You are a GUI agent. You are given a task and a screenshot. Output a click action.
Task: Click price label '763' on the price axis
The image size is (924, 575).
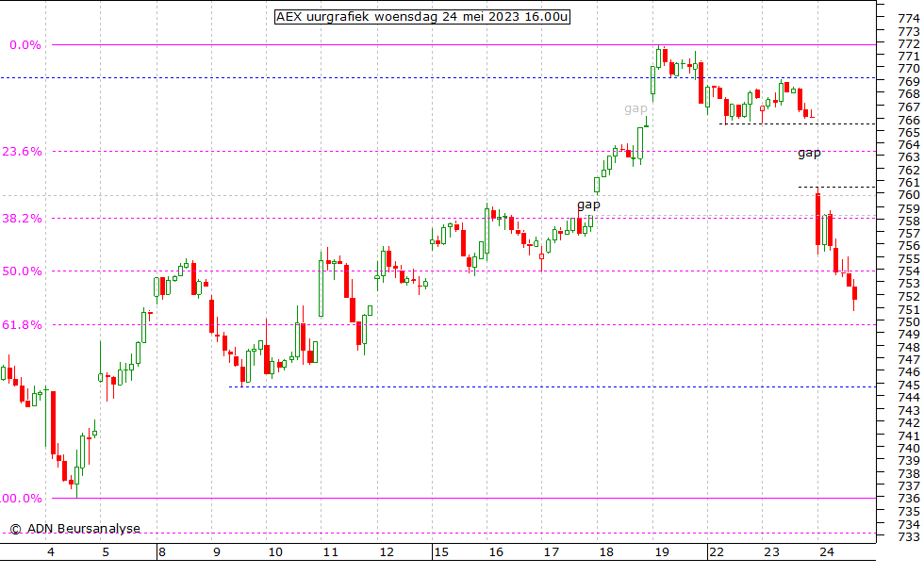(x=909, y=157)
